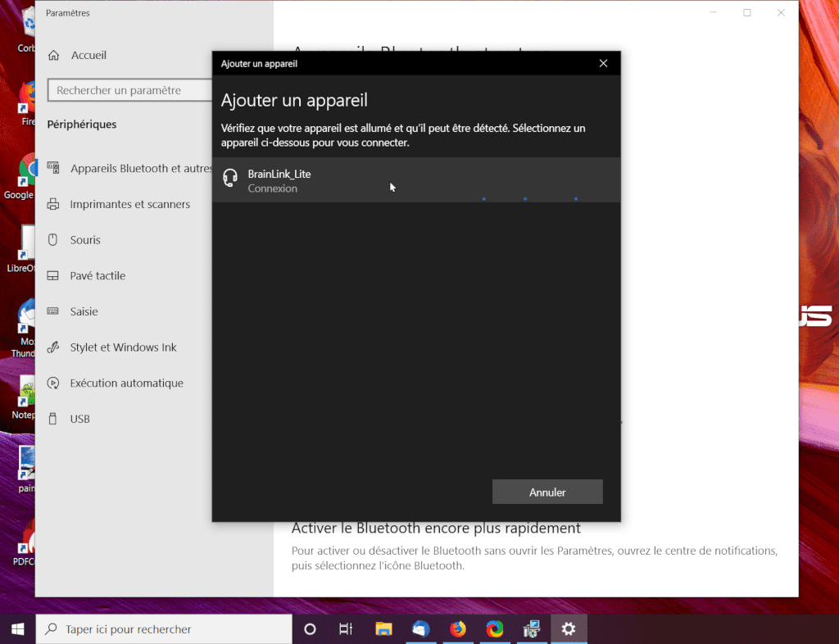Open the Windows Start menu

[x=17, y=629]
